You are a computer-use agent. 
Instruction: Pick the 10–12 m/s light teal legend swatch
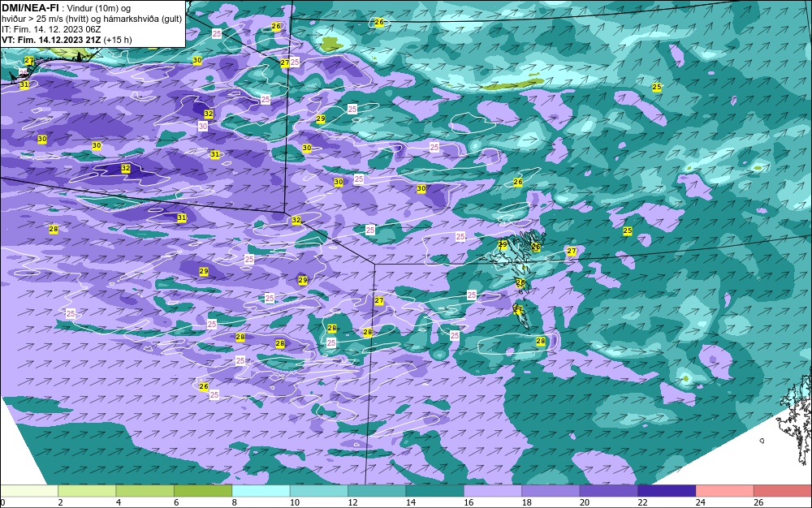coord(319,491)
